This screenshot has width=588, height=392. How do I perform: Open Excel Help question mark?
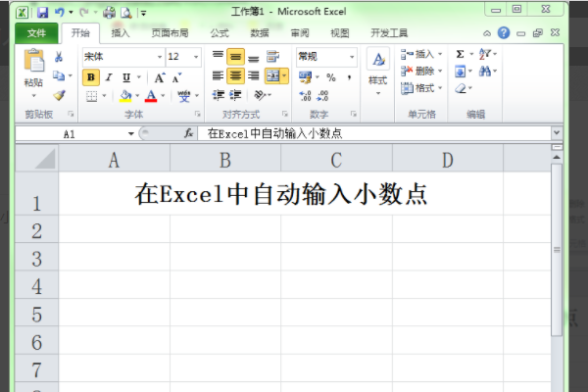(x=504, y=33)
